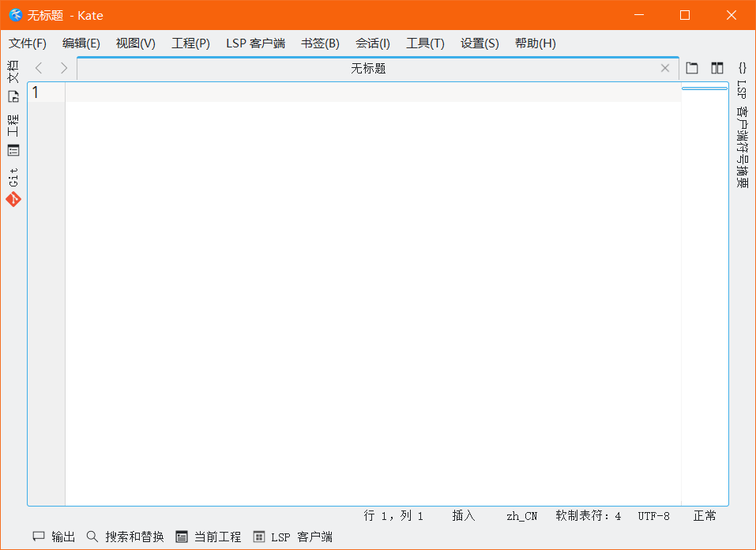Go back with the left arrow

39,69
